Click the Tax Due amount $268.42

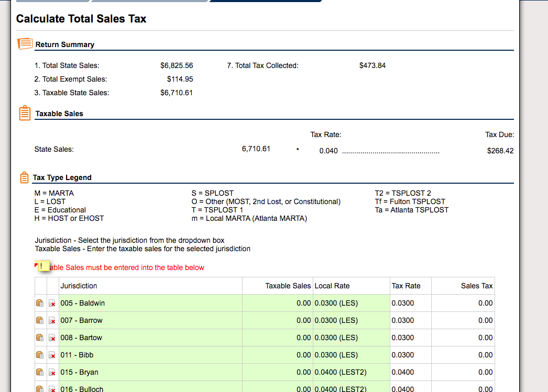coord(500,151)
